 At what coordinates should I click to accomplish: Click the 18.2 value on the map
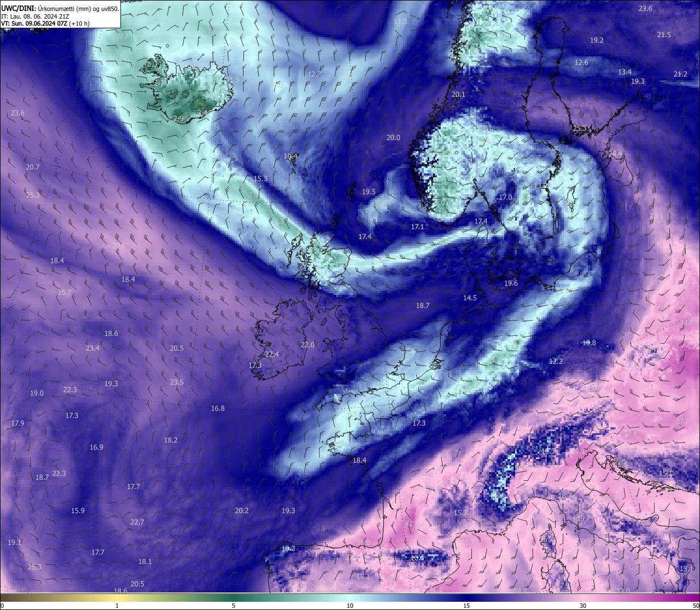click(171, 440)
